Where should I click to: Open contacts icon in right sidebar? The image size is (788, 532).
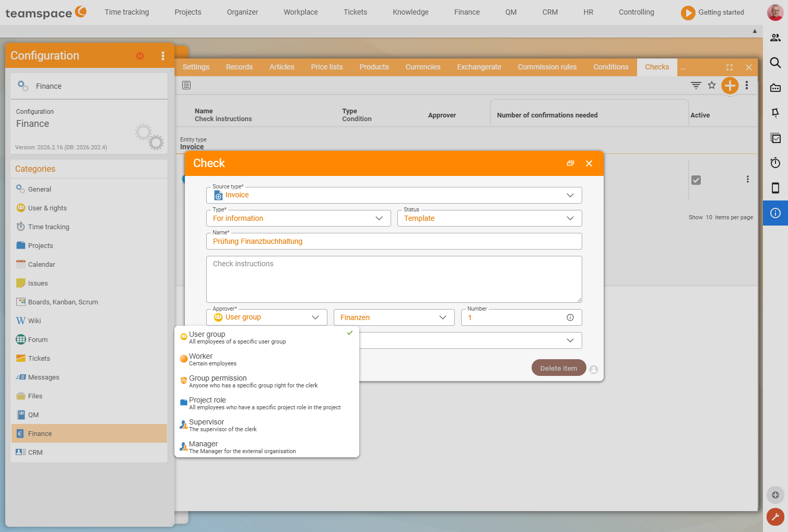(775, 38)
